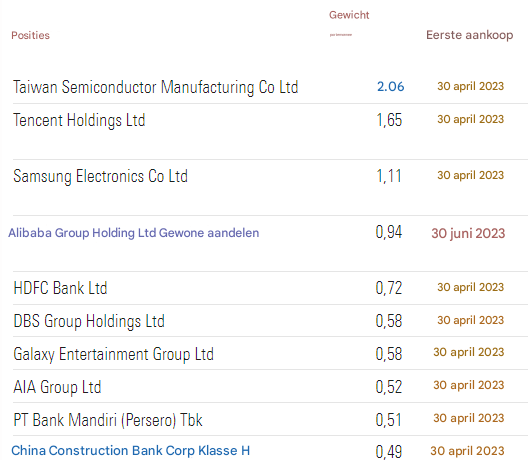Click HDFC Bank weight value 0,72

click(x=389, y=288)
